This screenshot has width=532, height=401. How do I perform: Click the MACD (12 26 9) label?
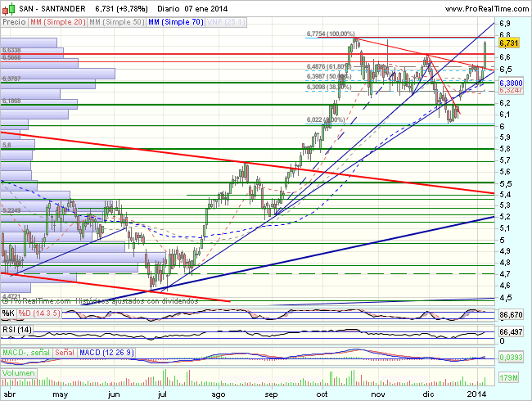click(x=107, y=353)
